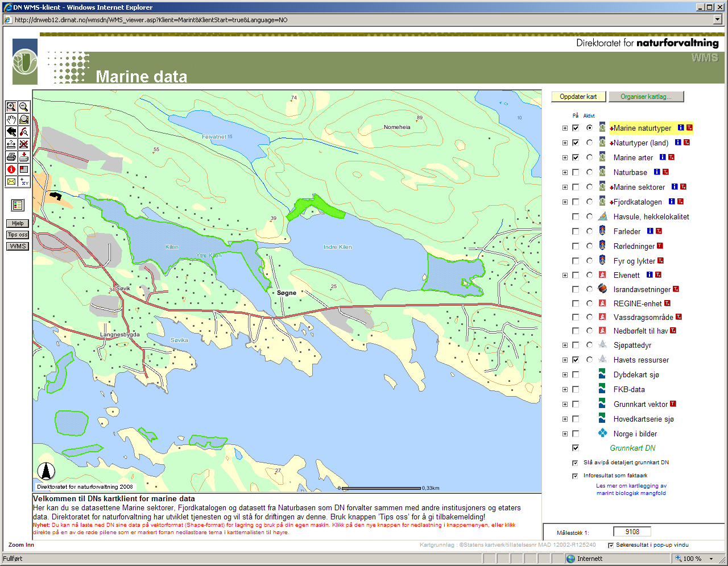Click the red T icon for Rørledninger
This screenshot has height=566, width=728.
pyautogui.click(x=660, y=246)
